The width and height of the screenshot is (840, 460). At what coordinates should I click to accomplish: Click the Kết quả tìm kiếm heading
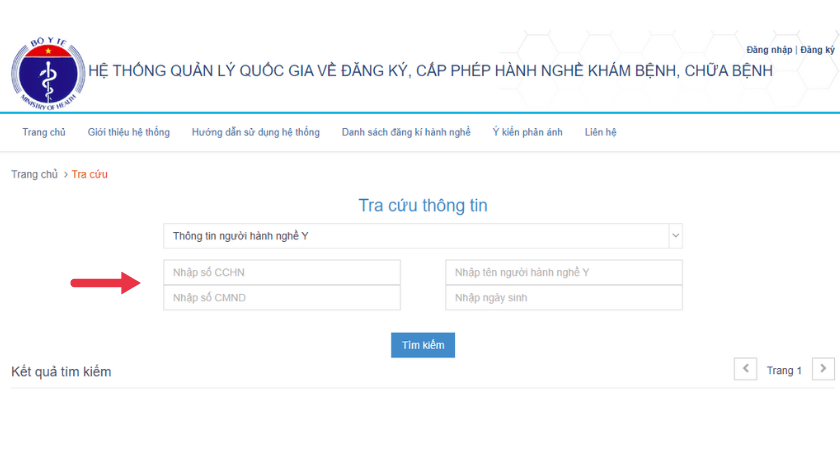(x=61, y=372)
